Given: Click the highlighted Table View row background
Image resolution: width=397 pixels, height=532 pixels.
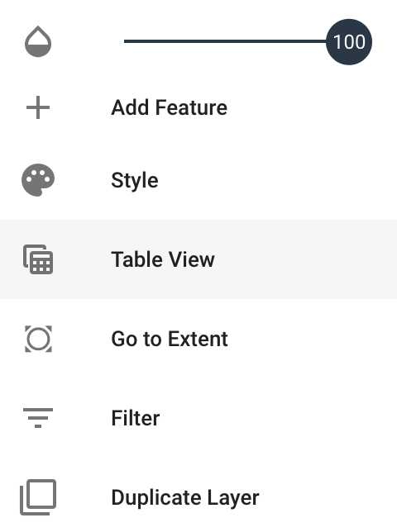Looking at the screenshot, I should pyautogui.click(x=198, y=259).
